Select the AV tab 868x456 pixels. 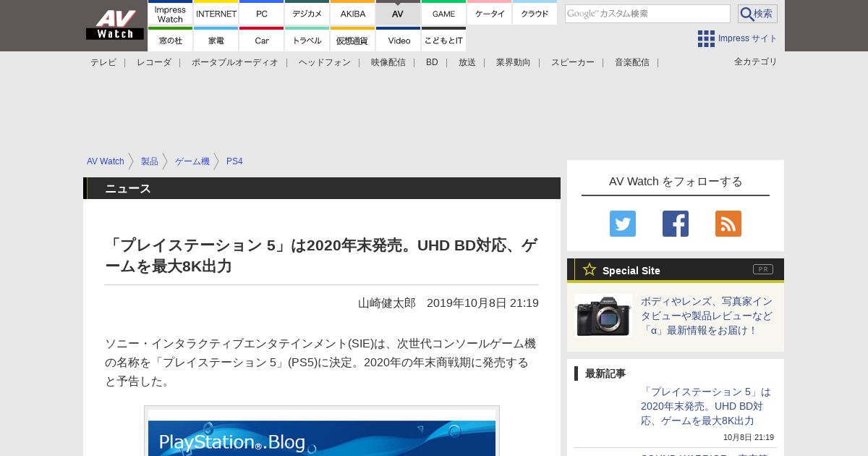click(x=398, y=13)
